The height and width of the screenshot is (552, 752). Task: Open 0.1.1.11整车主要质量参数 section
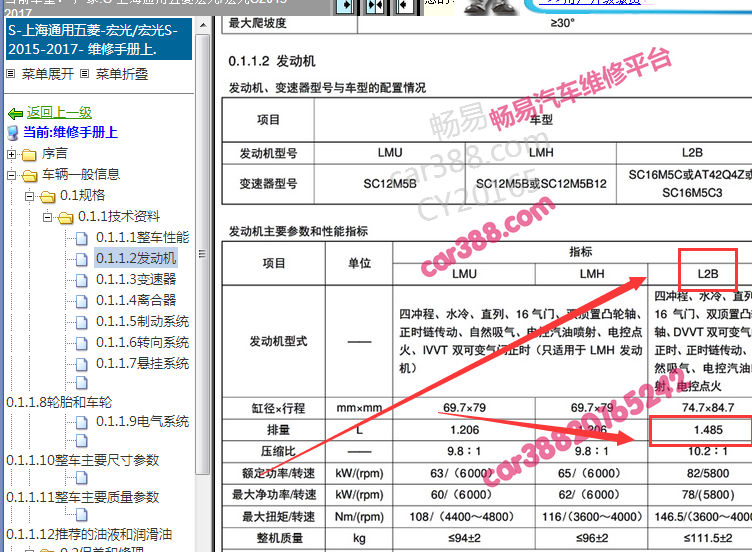pos(82,497)
